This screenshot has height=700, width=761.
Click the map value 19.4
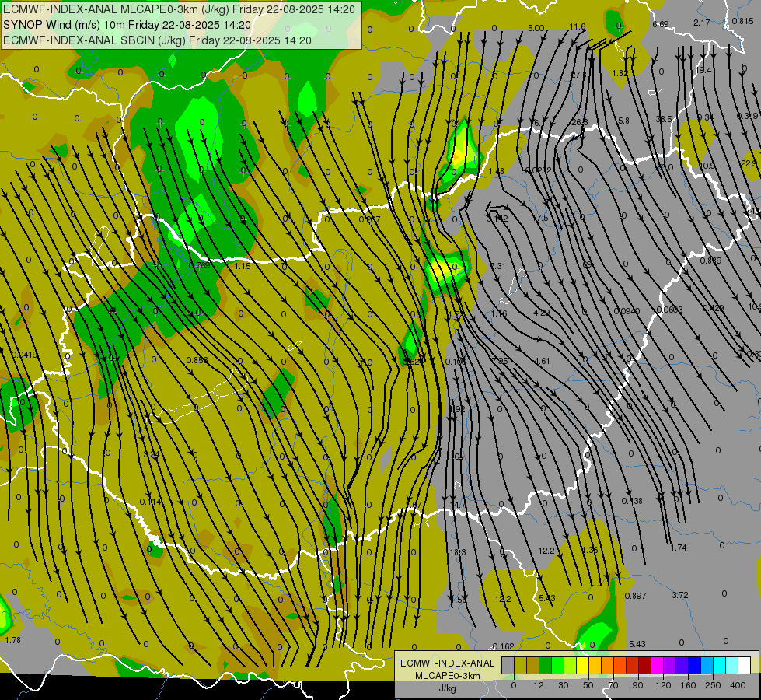(x=703, y=71)
